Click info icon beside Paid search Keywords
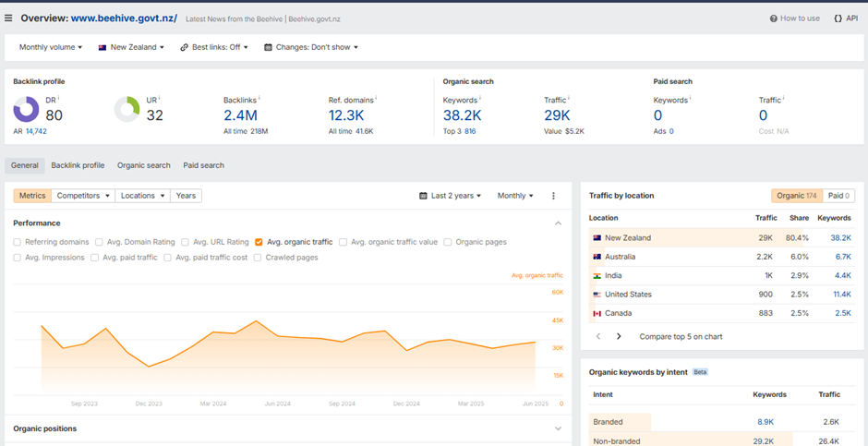This screenshot has width=868, height=446. tap(690, 99)
